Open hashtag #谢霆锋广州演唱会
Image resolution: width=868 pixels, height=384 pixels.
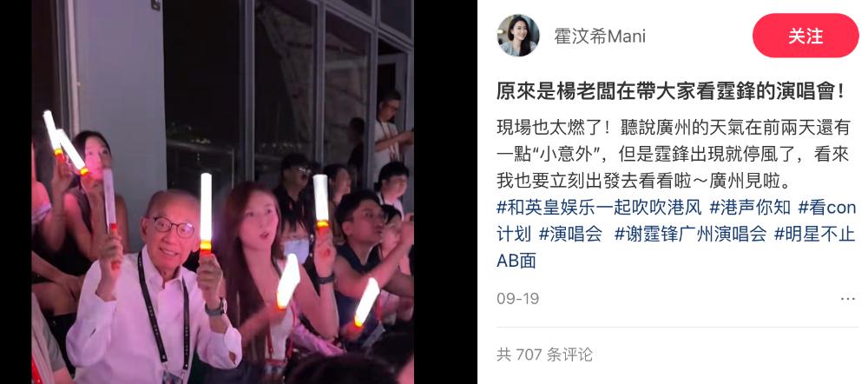pyautogui.click(x=690, y=234)
